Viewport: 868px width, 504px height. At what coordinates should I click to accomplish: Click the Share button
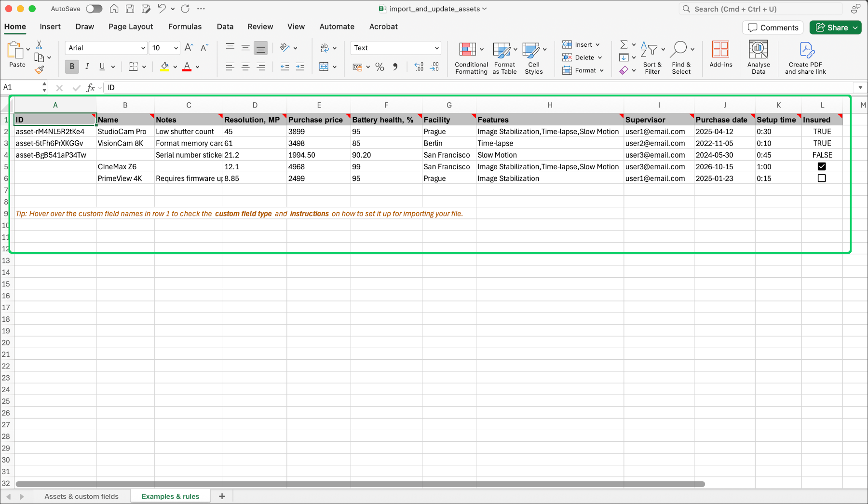click(835, 27)
